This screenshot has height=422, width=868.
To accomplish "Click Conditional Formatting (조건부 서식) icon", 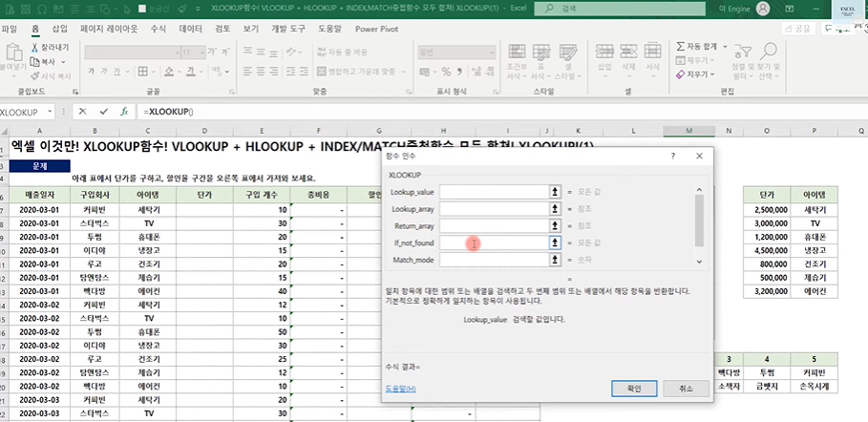I will point(517,53).
